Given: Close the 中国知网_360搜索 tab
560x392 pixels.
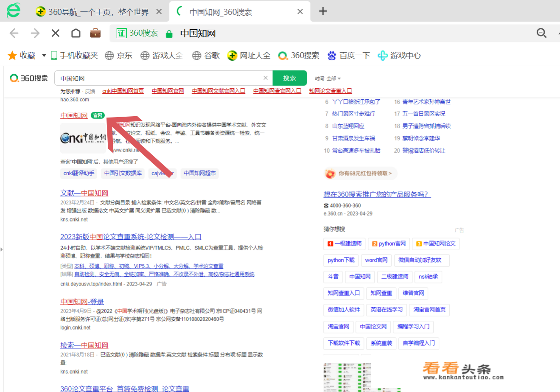Looking at the screenshot, I should coord(300,12).
